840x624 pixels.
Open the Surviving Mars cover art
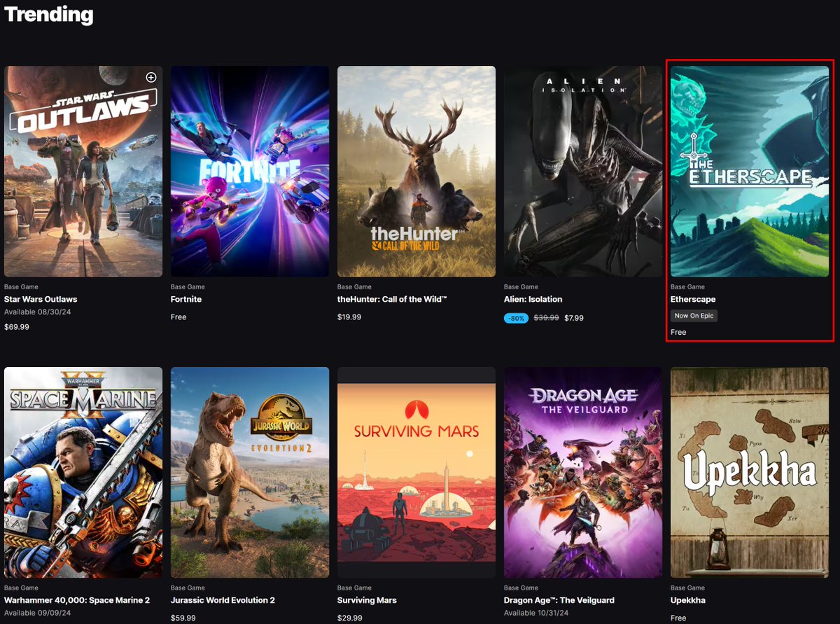coord(416,473)
